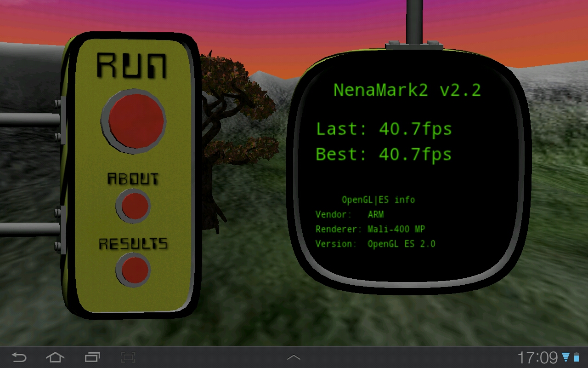Open the About screen with its red button
588x368 pixels.
tap(133, 206)
